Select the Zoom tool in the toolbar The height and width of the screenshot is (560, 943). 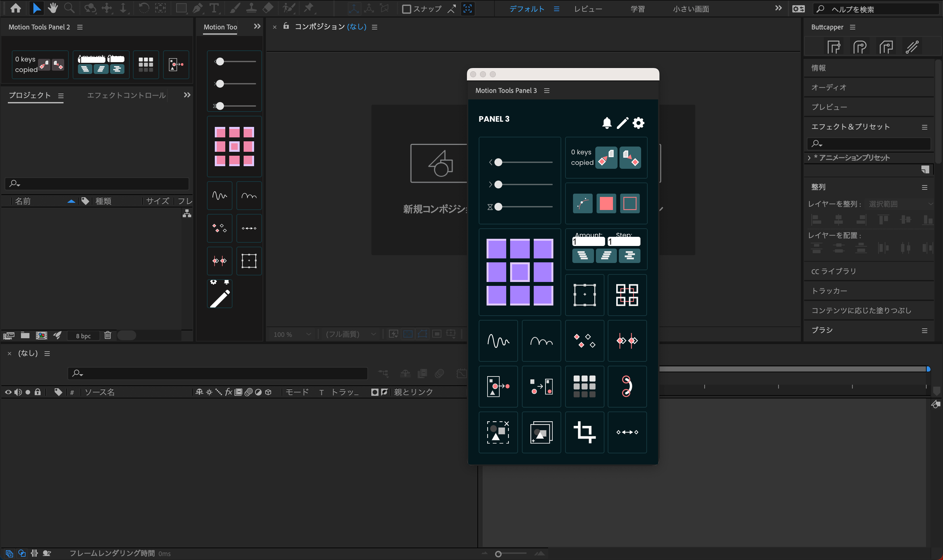69,8
